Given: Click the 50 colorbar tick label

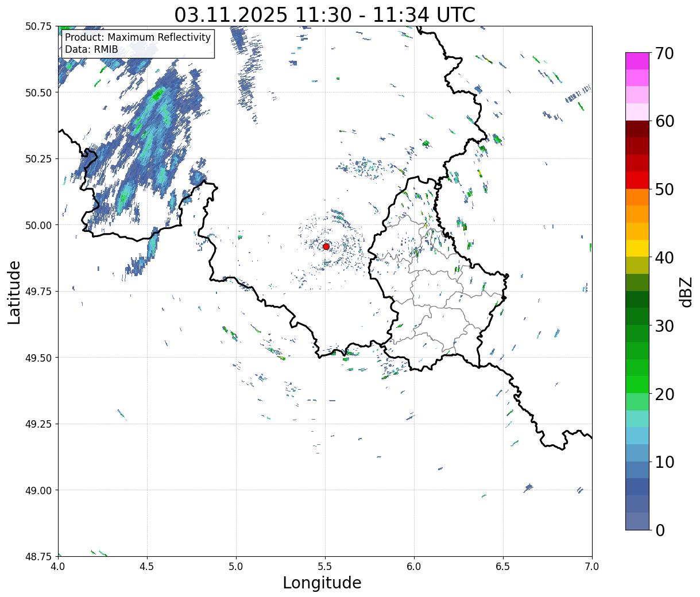Looking at the screenshot, I should tap(664, 189).
